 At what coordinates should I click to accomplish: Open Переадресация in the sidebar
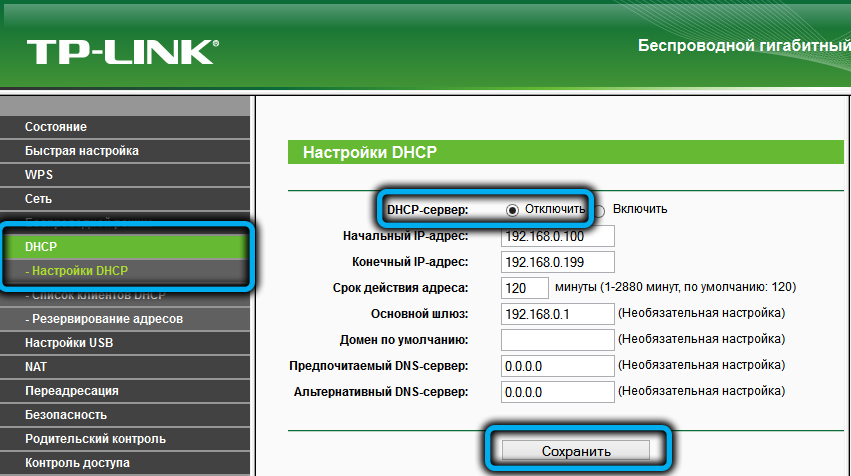click(72, 391)
